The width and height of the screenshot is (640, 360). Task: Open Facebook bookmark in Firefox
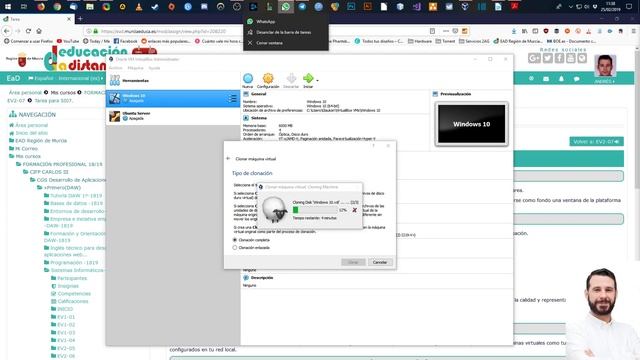coord(125,41)
